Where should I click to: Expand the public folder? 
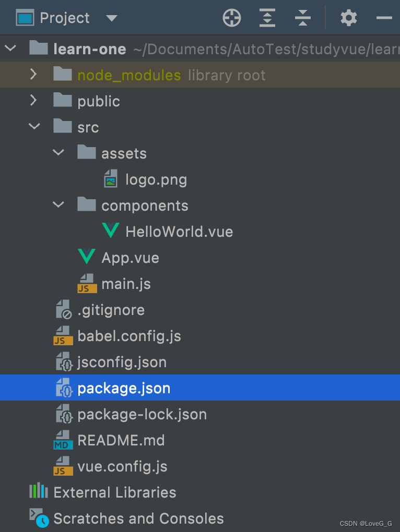pyautogui.click(x=32, y=100)
